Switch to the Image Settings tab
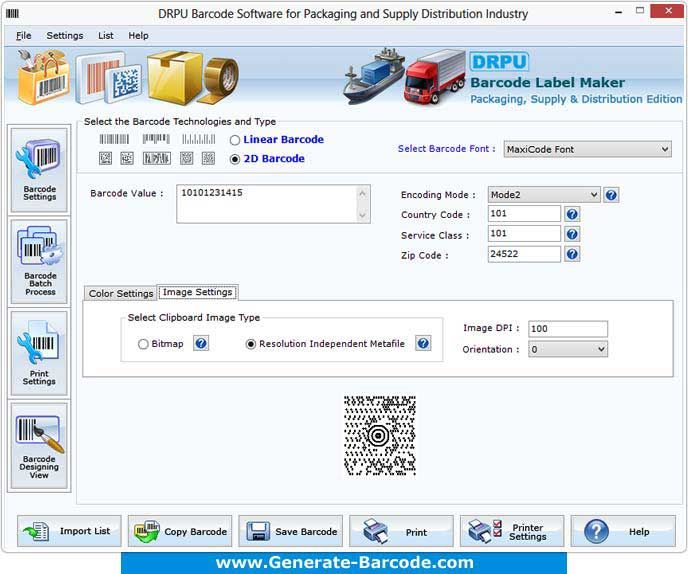688x574 pixels. pos(197,292)
